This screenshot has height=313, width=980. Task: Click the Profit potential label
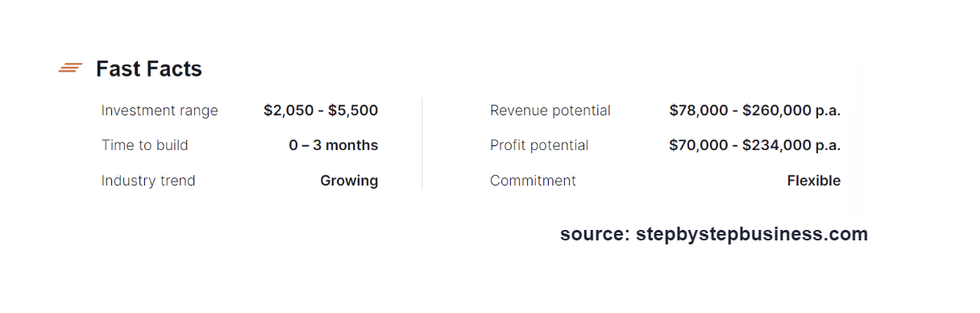[x=539, y=145]
